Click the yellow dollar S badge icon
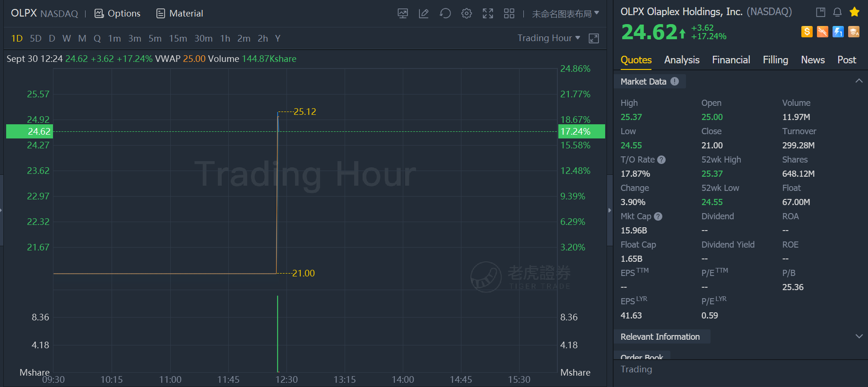 point(807,32)
